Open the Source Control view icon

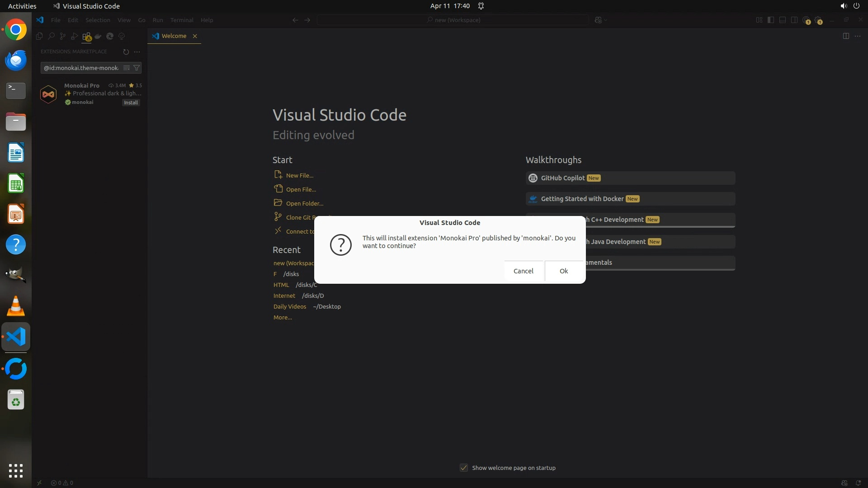(x=63, y=36)
